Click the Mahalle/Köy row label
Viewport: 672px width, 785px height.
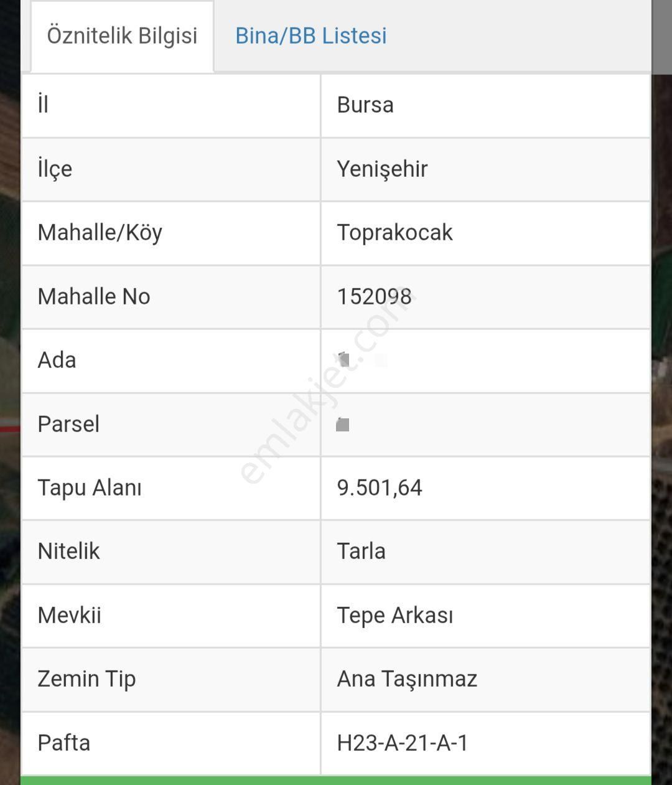click(x=100, y=232)
